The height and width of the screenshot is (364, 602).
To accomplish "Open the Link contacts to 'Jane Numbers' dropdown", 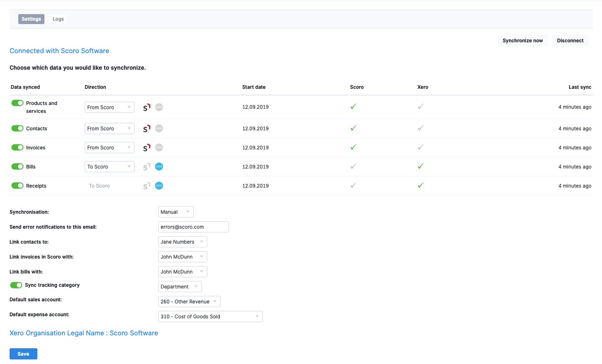I will 183,242.
